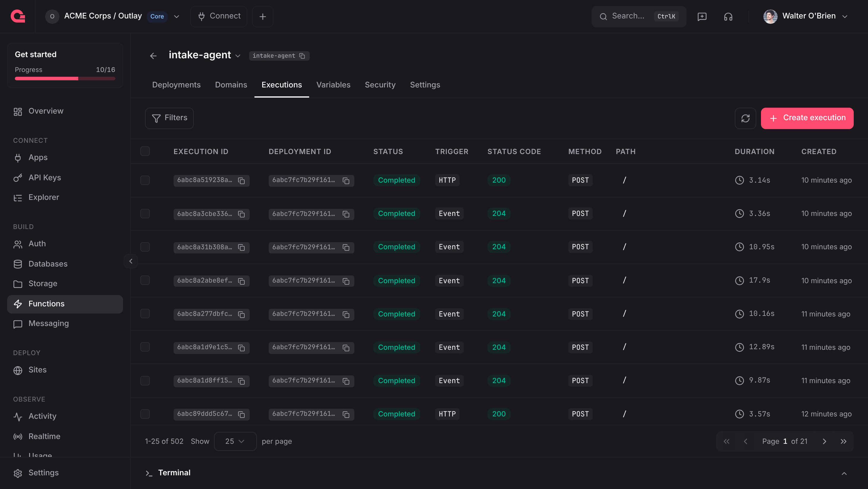This screenshot has height=489, width=868.
Task: Click the plus icon next to Connect
Action: tap(262, 16)
